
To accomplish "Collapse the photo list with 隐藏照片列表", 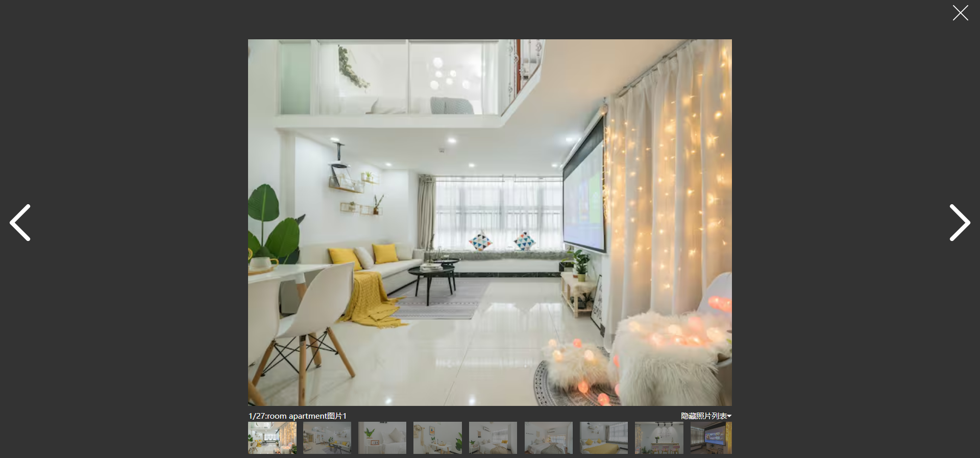I will point(703,416).
